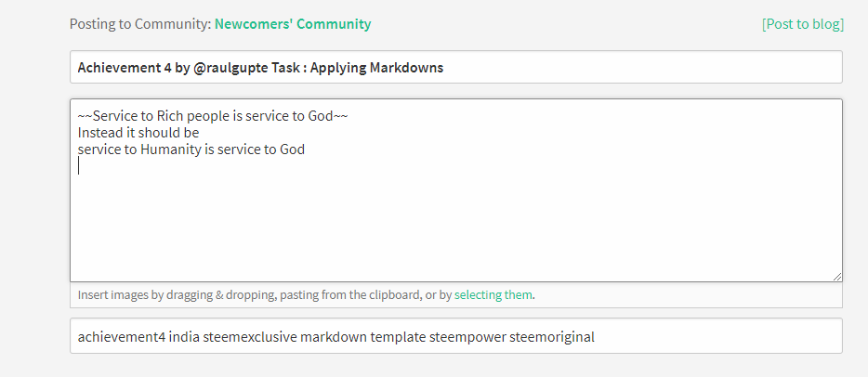Click the "steempower" tag text
Image resolution: width=868 pixels, height=377 pixels.
click(467, 336)
